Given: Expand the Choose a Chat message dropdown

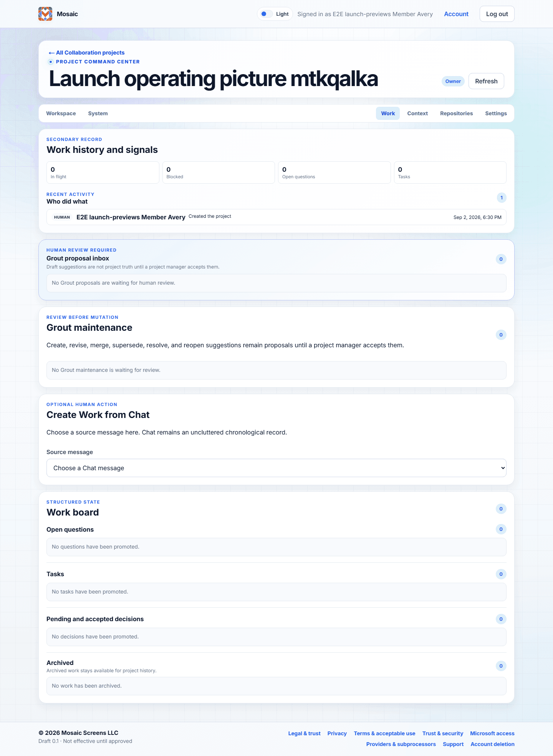Looking at the screenshot, I should [x=276, y=468].
